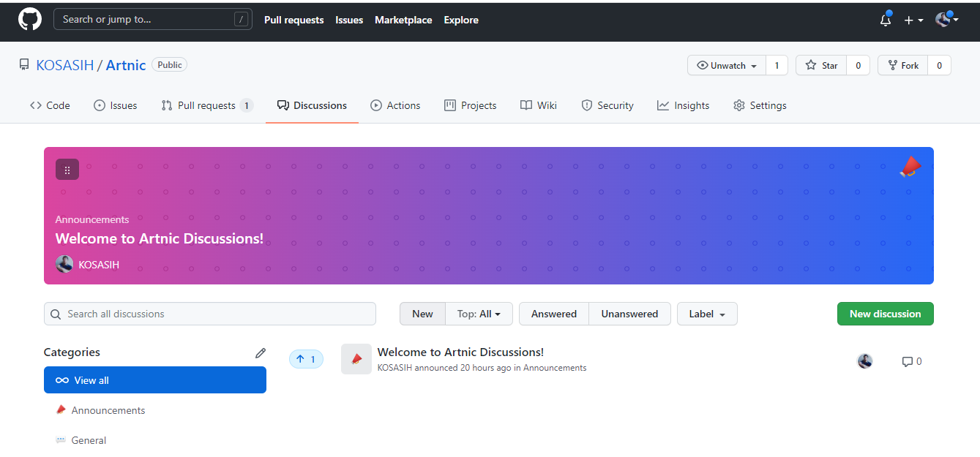Open the Artnic repository link
Screen dimensions: 980x457
coord(126,65)
